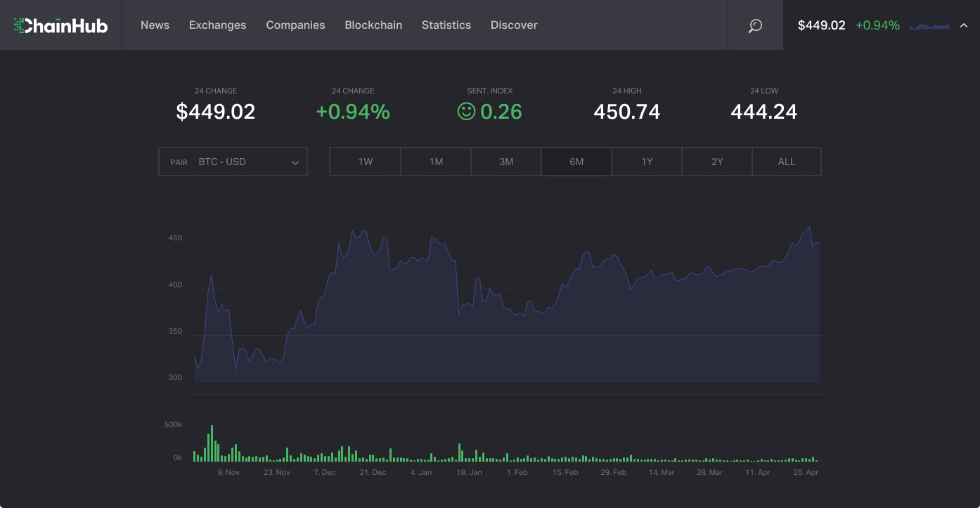Screen dimensions: 980x508
Task: Select the Discover nav link
Action: (514, 25)
